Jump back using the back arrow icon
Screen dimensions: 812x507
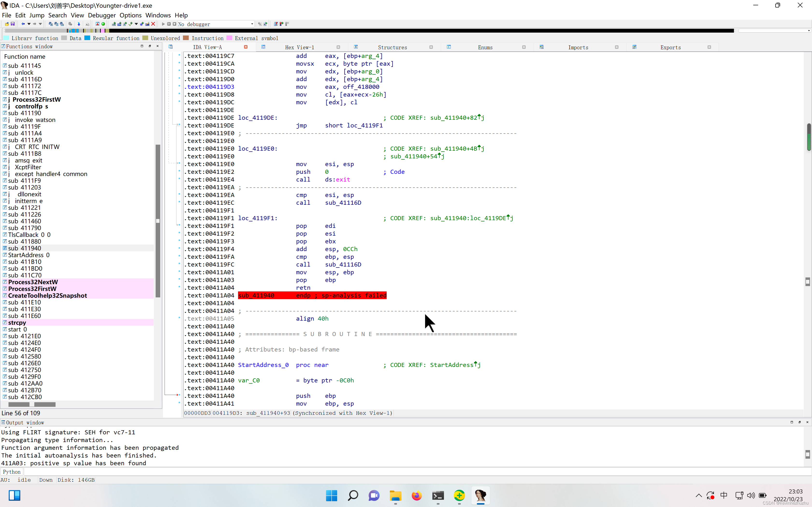pos(23,24)
